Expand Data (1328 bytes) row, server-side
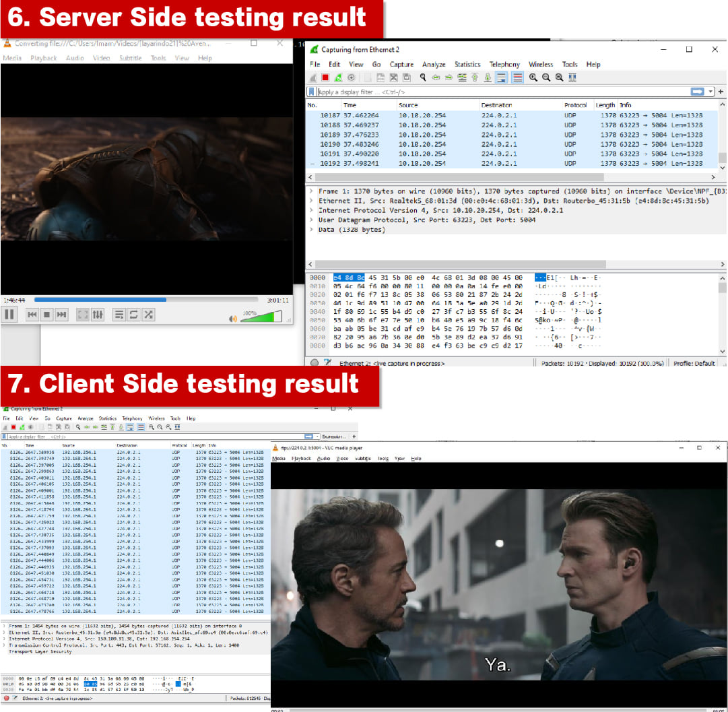728x712 pixels. tap(311, 230)
